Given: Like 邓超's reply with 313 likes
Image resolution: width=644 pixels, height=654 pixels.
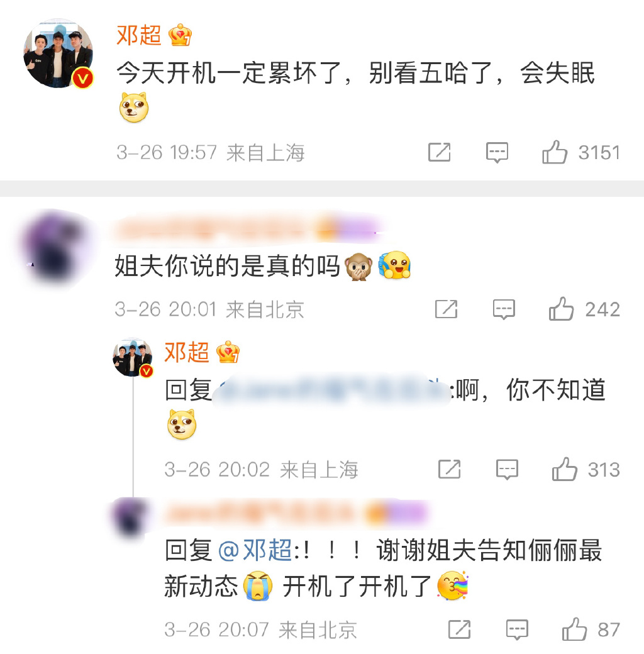Looking at the screenshot, I should [564, 469].
